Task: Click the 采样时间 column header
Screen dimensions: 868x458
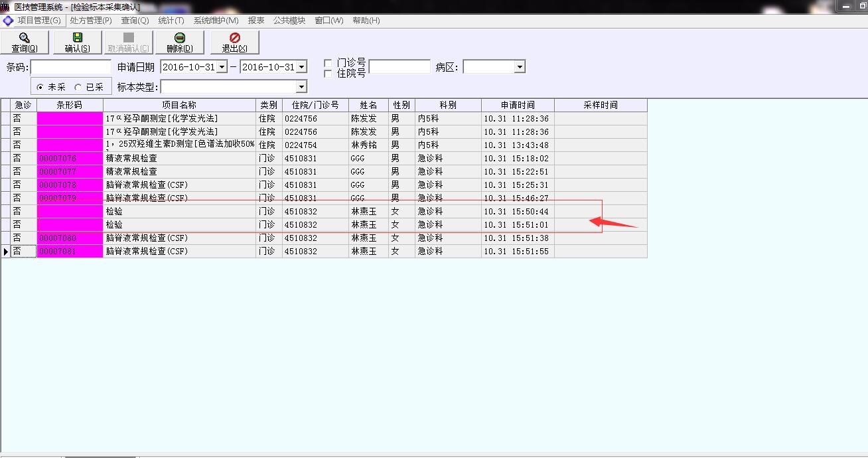Action: coord(601,105)
